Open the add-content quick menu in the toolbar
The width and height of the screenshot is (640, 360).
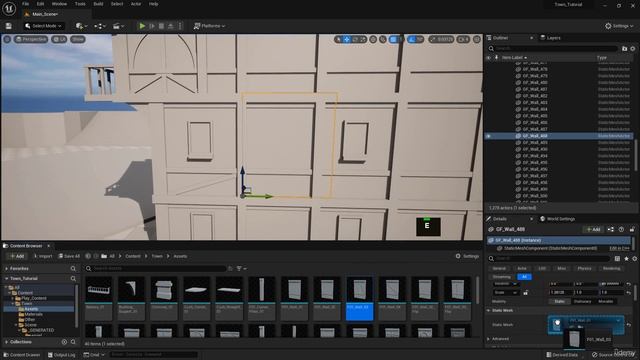pyautogui.click(x=82, y=26)
